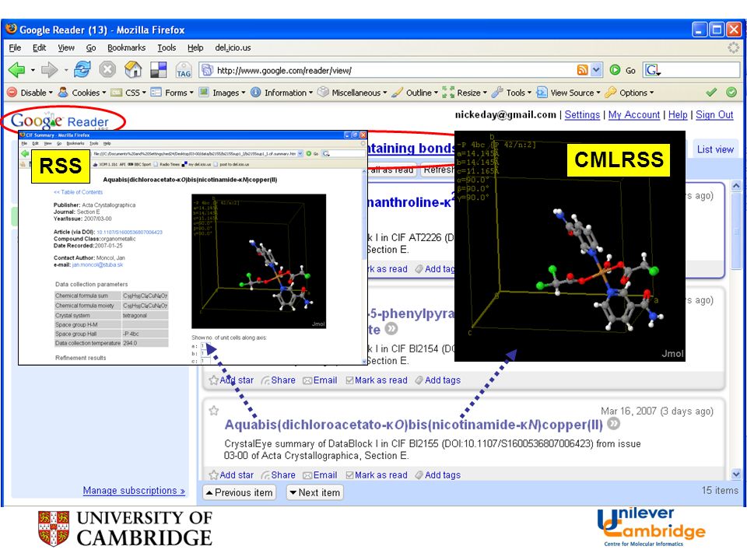747x560 pixels.
Task: Open the Aquabis dichloroacetato copper article title
Action: (x=413, y=425)
